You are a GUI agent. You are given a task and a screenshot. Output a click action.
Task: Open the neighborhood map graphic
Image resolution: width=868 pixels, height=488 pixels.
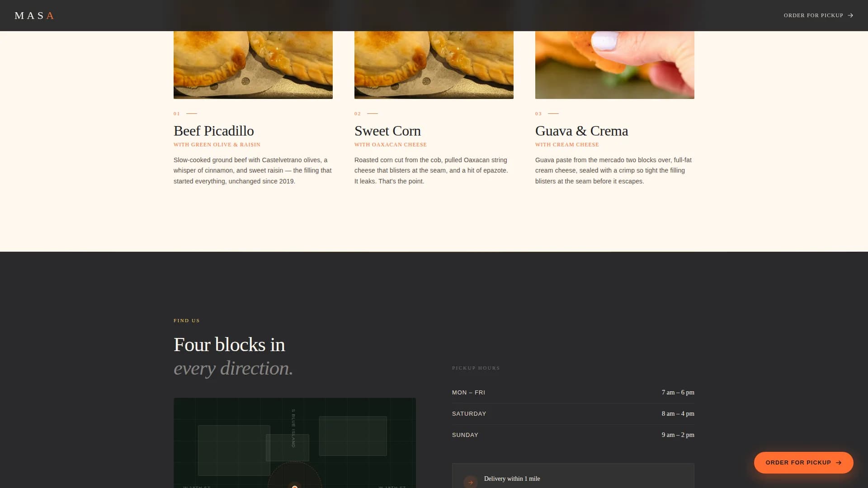[295, 443]
